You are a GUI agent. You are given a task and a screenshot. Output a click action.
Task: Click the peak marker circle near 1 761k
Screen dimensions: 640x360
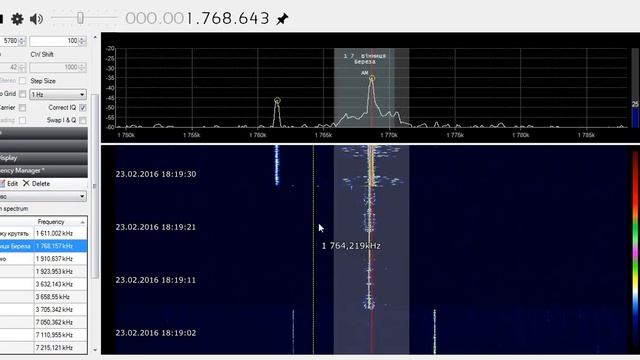(277, 100)
